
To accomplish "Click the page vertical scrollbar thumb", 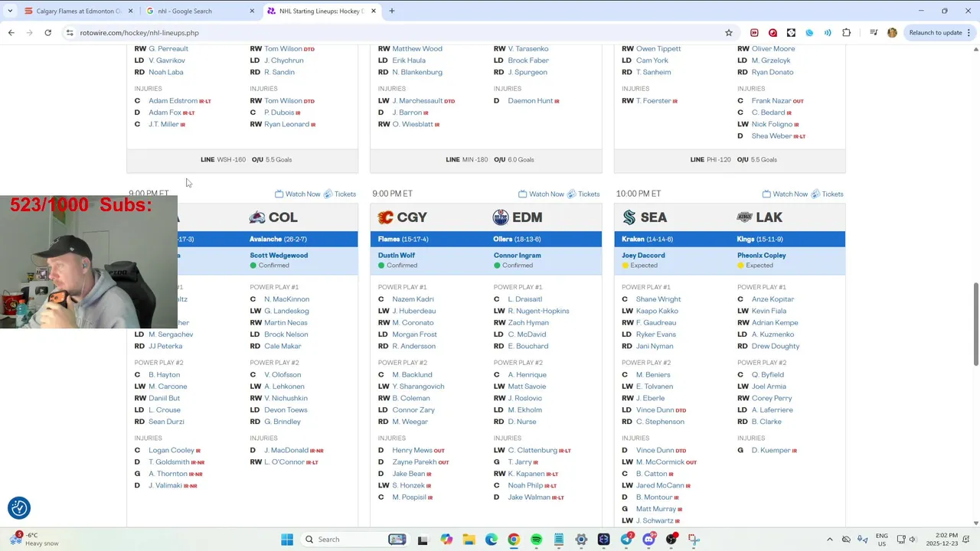I will tap(975, 324).
